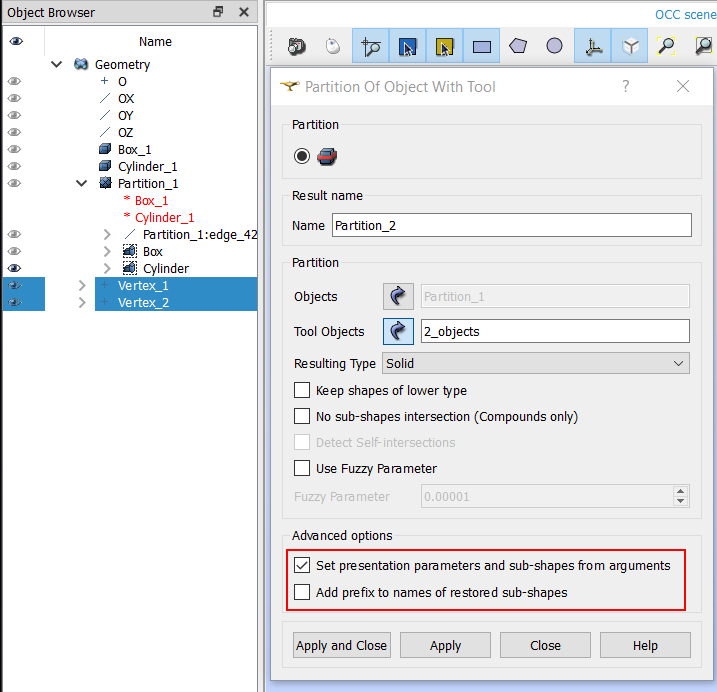The height and width of the screenshot is (692, 717).
Task: Toggle the trihedron axes display icon
Action: click(x=593, y=46)
